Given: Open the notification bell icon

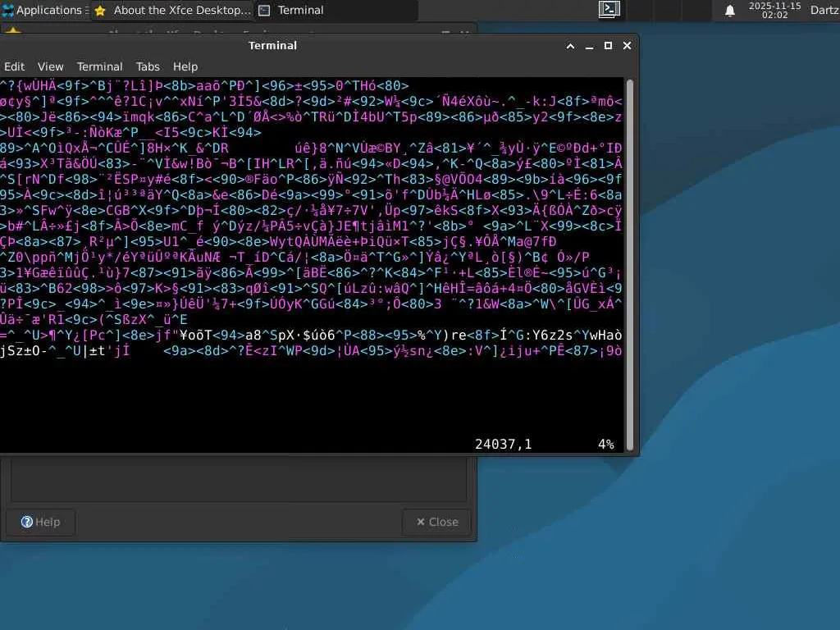Looking at the screenshot, I should click(729, 10).
